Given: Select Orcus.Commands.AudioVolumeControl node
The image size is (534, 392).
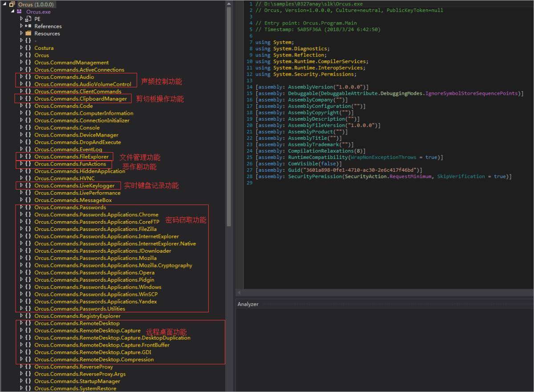Looking at the screenshot, I should pos(83,84).
